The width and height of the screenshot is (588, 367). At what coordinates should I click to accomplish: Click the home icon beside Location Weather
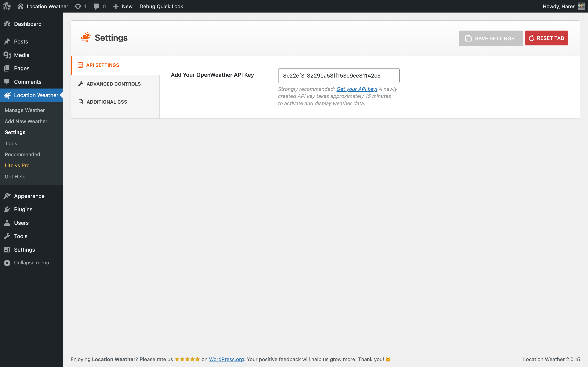[20, 6]
